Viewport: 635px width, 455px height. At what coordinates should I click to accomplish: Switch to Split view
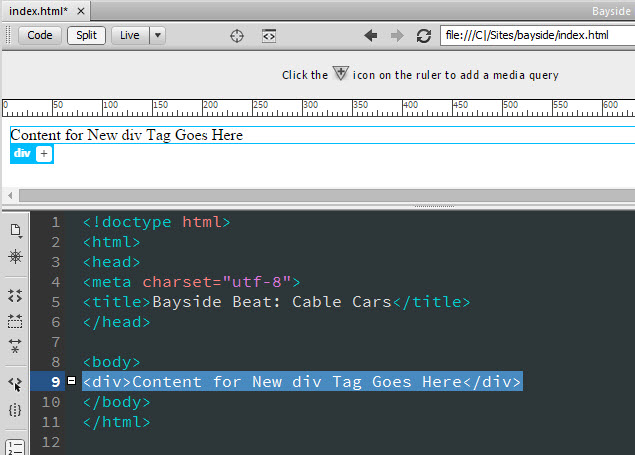pyautogui.click(x=86, y=36)
